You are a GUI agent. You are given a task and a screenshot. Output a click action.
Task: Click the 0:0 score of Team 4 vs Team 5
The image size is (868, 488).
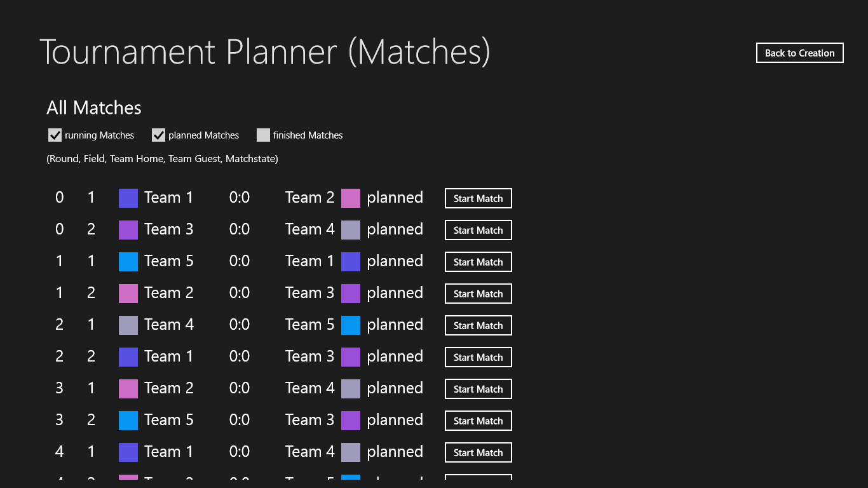tap(240, 325)
